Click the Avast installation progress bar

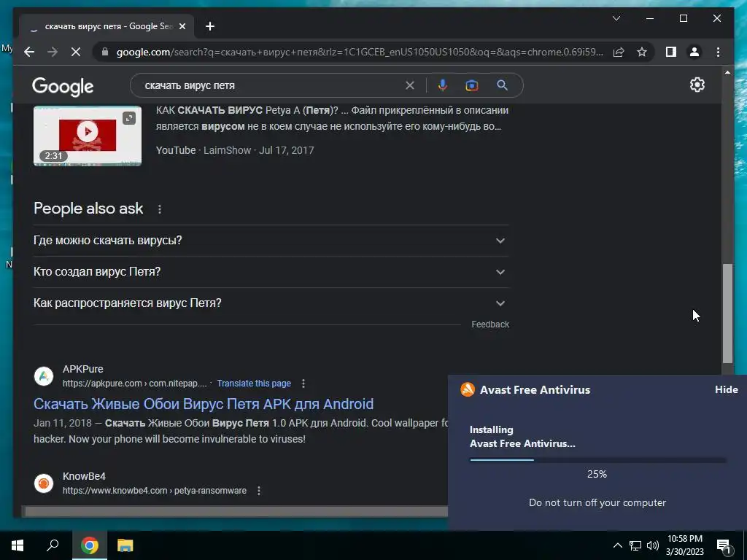598,460
